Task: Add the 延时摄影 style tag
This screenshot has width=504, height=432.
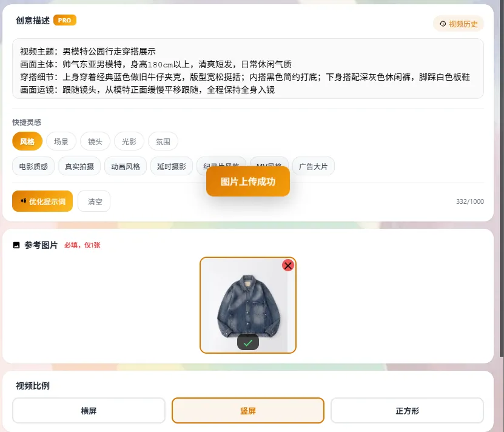Action: [x=172, y=166]
